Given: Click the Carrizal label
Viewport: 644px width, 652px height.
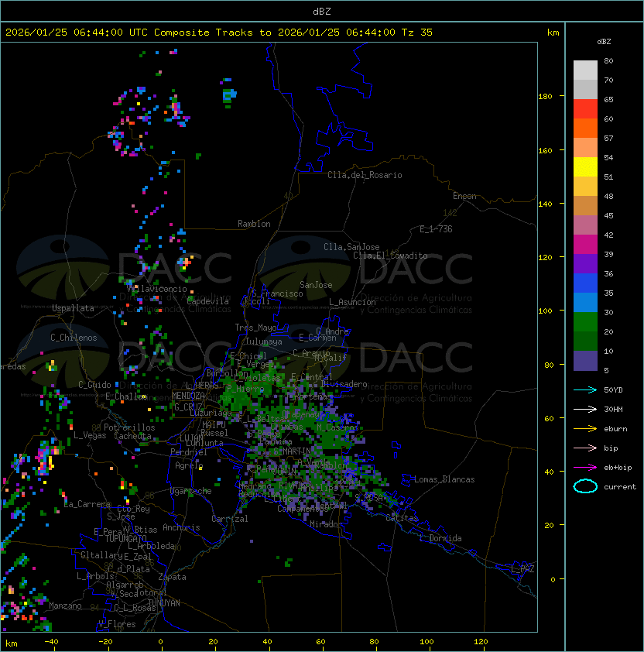Looking at the screenshot, I should point(230,519).
